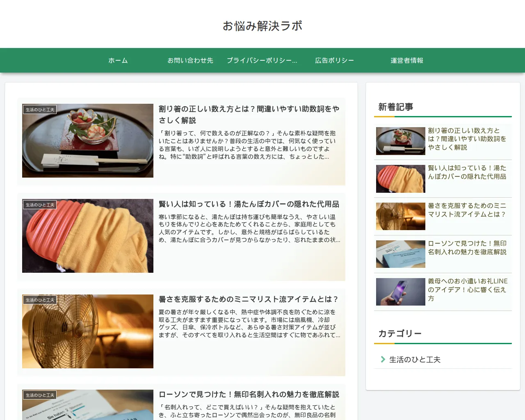Image resolution: width=525 pixels, height=420 pixels.
Task: Click excerpt starting 寒い季節になると、湯たんぽは
Action: click(x=249, y=228)
